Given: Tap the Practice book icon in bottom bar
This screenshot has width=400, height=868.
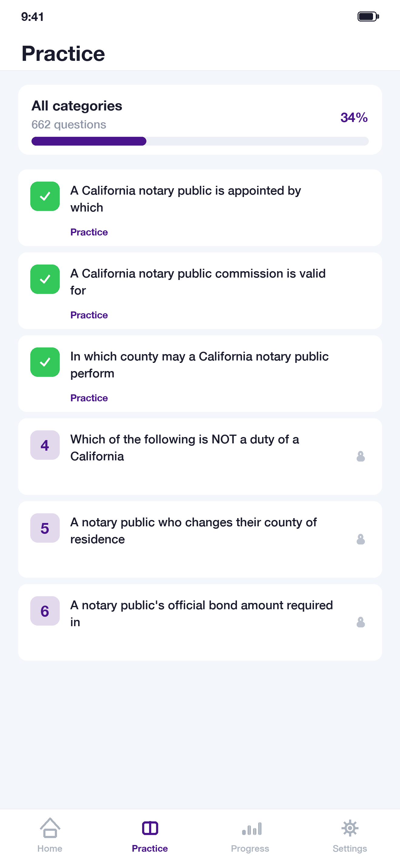Looking at the screenshot, I should click(x=150, y=828).
